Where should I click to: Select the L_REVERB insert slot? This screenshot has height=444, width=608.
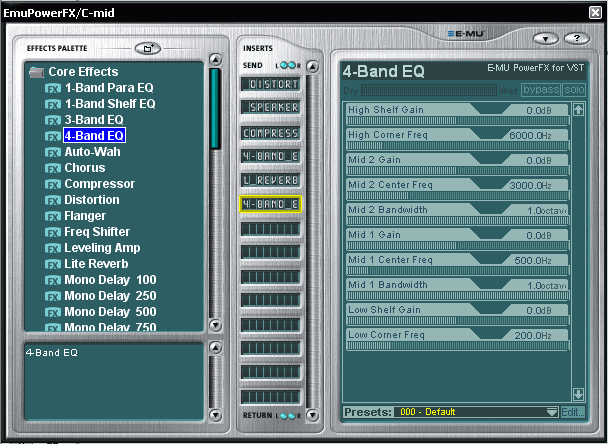(271, 180)
